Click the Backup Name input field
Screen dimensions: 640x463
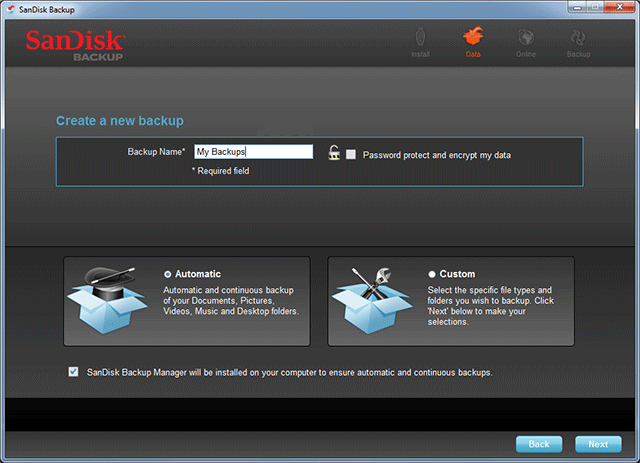coord(253,151)
